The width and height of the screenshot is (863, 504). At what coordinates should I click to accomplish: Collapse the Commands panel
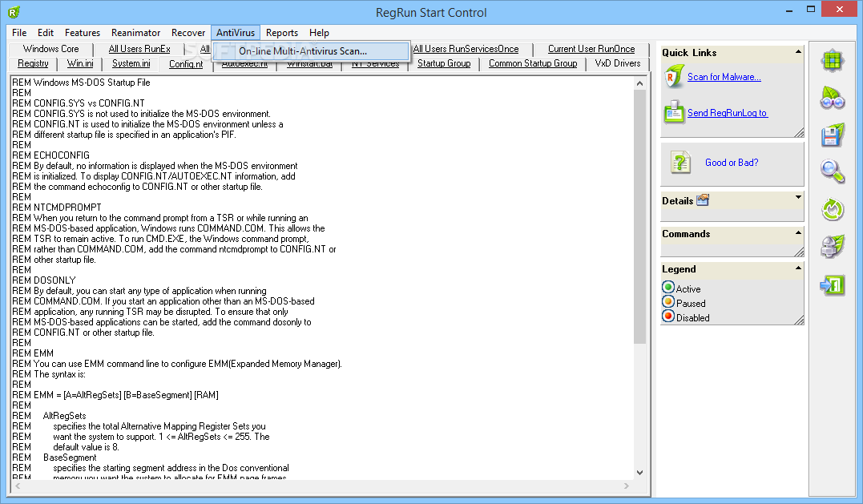(x=798, y=232)
